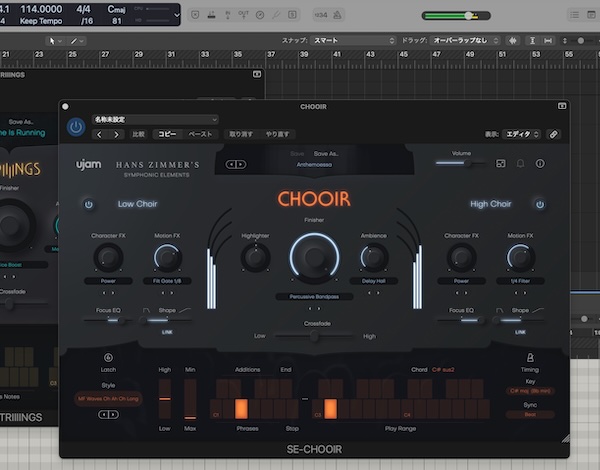This screenshot has height=470, width=600.
Task: Open the Delay Hall ambience selector
Action: coord(373,281)
